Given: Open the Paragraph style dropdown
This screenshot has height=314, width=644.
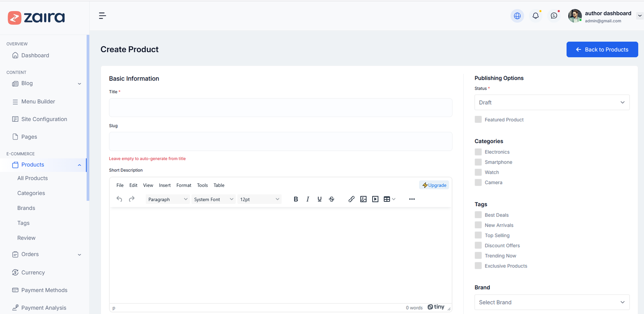Looking at the screenshot, I should (167, 199).
